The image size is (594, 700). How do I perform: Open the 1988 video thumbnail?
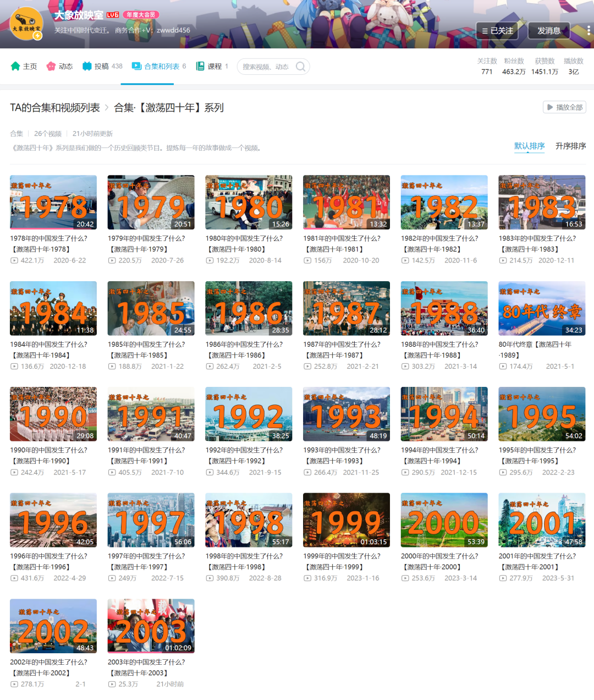tap(444, 308)
